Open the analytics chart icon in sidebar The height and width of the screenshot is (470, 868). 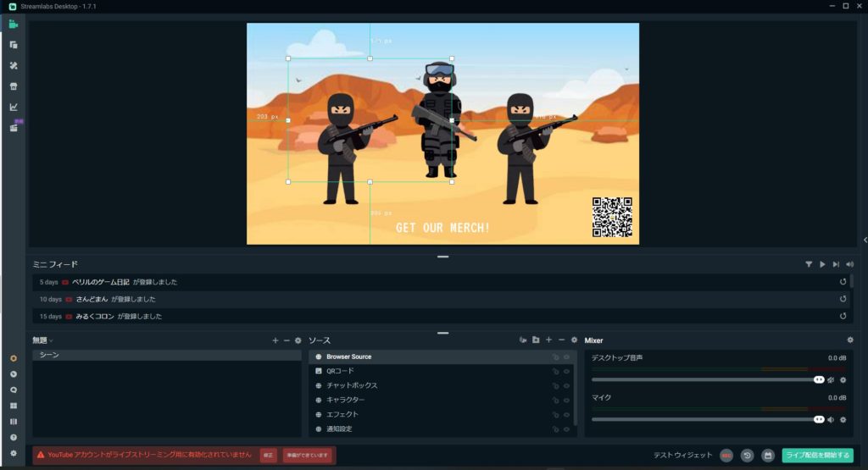coord(13,107)
